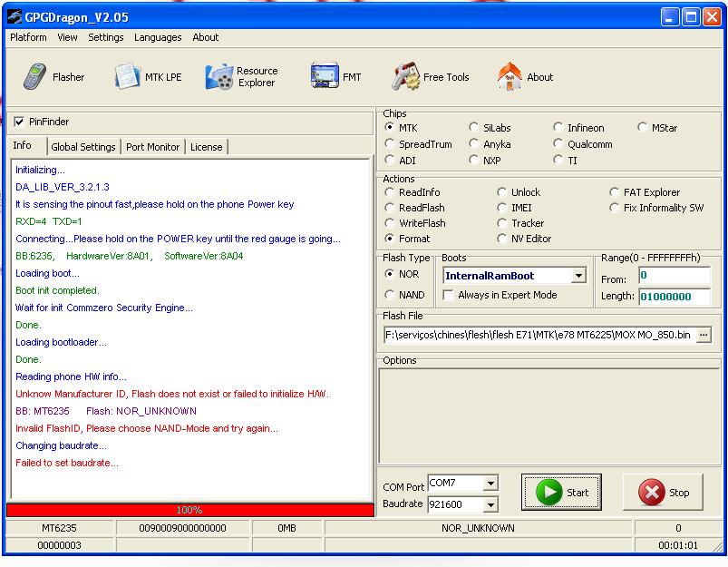Click the 'Reading phone HW info...' log line
This screenshot has height=567, width=728.
(71, 376)
